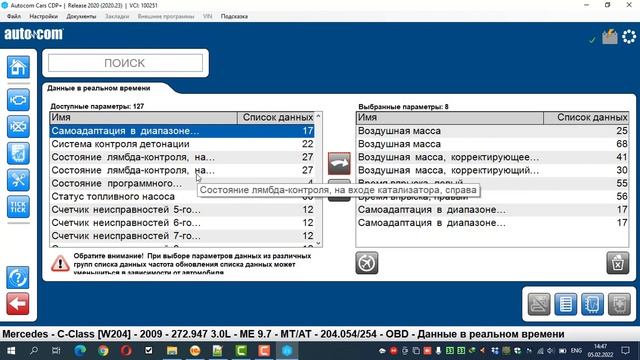Delete selected parameters with the trash icon
640x360 pixels.
click(618, 263)
